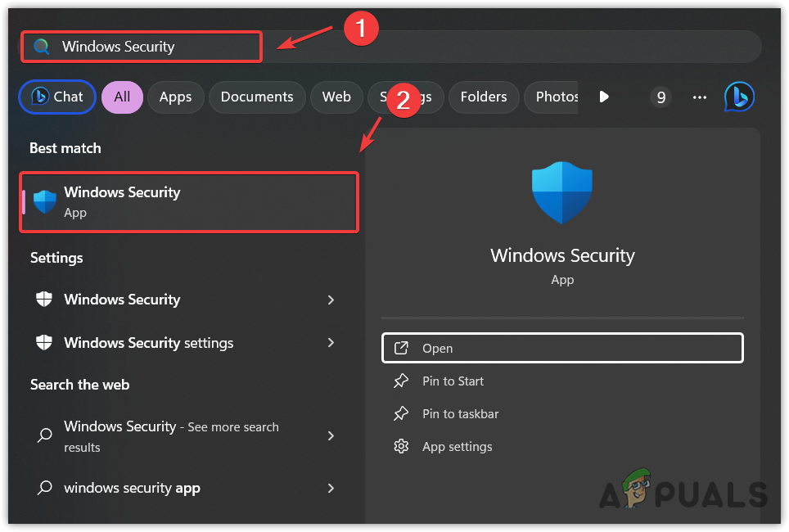Image resolution: width=789 pixels, height=532 pixels.
Task: Click search icon beside See more search results
Action: tap(44, 435)
